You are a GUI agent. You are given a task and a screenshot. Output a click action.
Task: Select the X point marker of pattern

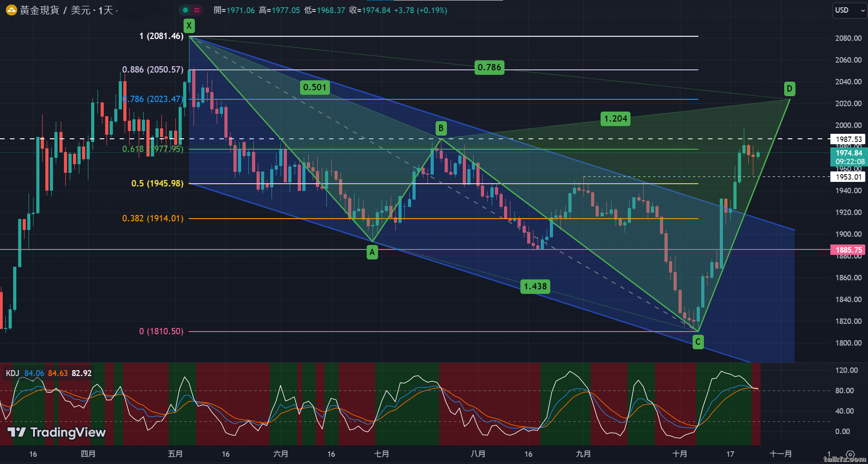[189, 25]
